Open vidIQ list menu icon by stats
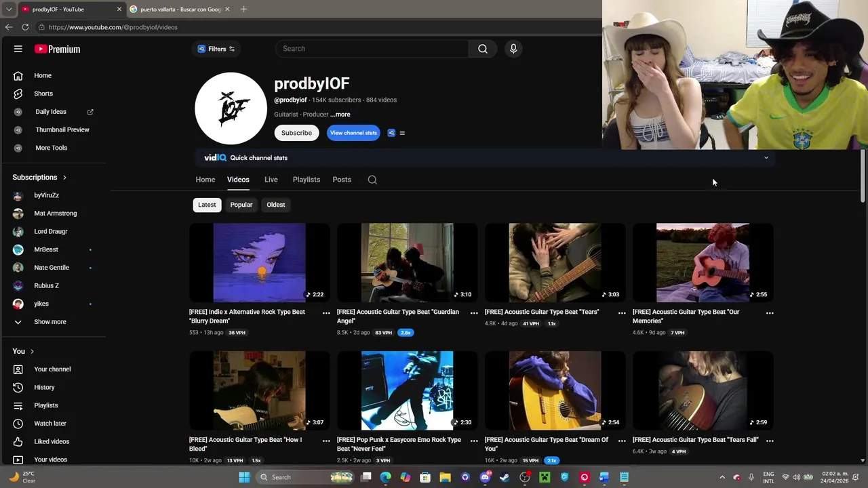The height and width of the screenshot is (488, 868). pos(402,133)
